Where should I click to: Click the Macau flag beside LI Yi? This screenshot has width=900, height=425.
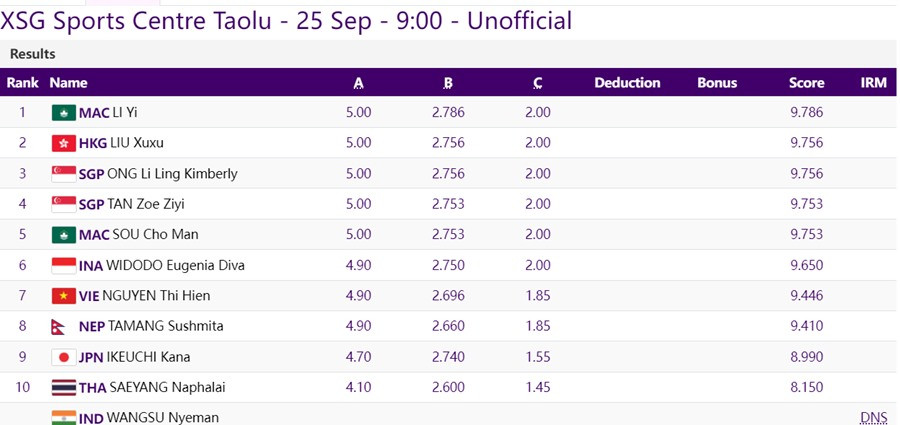coord(64,112)
